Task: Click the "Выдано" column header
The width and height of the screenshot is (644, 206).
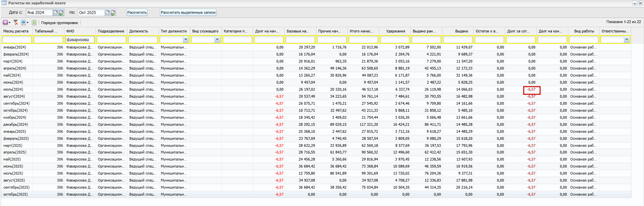Action: click(461, 31)
